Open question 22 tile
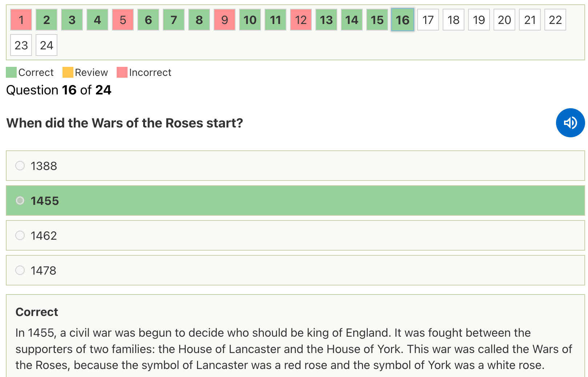588x377 pixels. click(555, 20)
